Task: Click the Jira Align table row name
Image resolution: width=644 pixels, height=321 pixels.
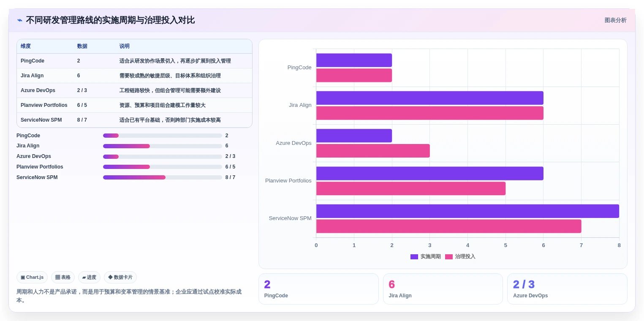Action: click(x=32, y=76)
